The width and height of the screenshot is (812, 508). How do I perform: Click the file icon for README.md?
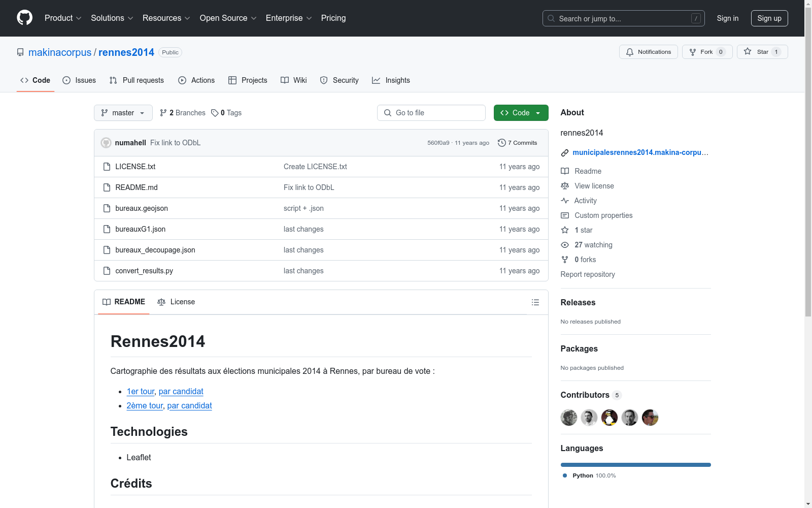coord(107,187)
